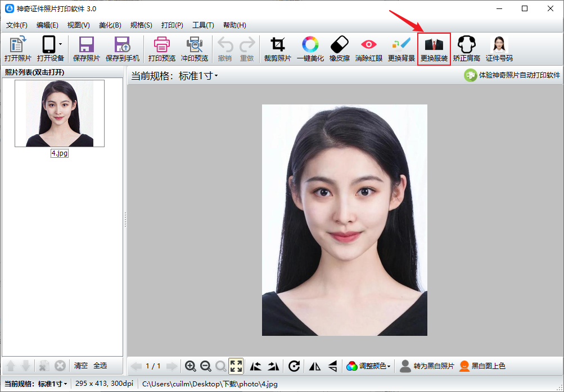The image size is (564, 392).
Task: Open 打印预览 print preview
Action: (162, 49)
